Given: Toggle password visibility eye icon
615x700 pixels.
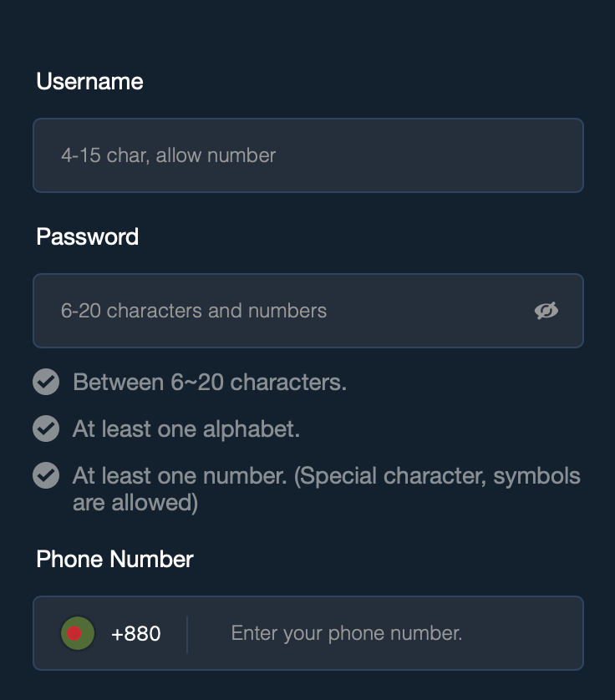Looking at the screenshot, I should pyautogui.click(x=546, y=311).
